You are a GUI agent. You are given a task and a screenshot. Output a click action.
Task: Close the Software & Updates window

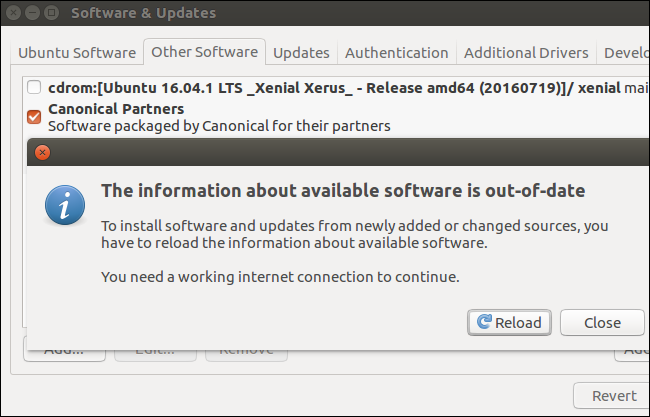pos(13,12)
